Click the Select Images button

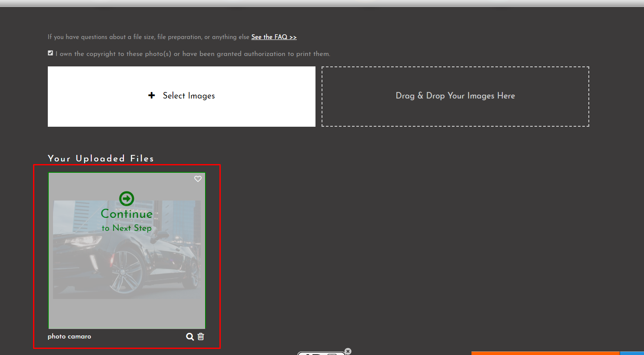(181, 96)
